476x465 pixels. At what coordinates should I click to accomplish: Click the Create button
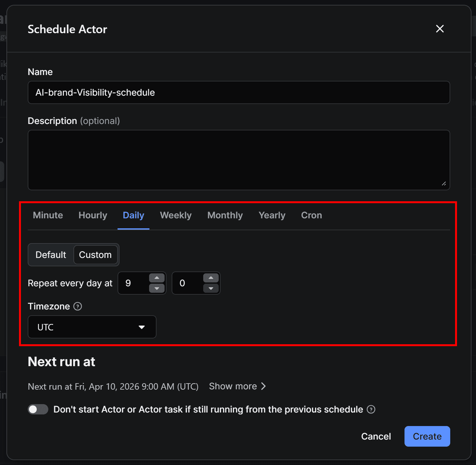[427, 436]
